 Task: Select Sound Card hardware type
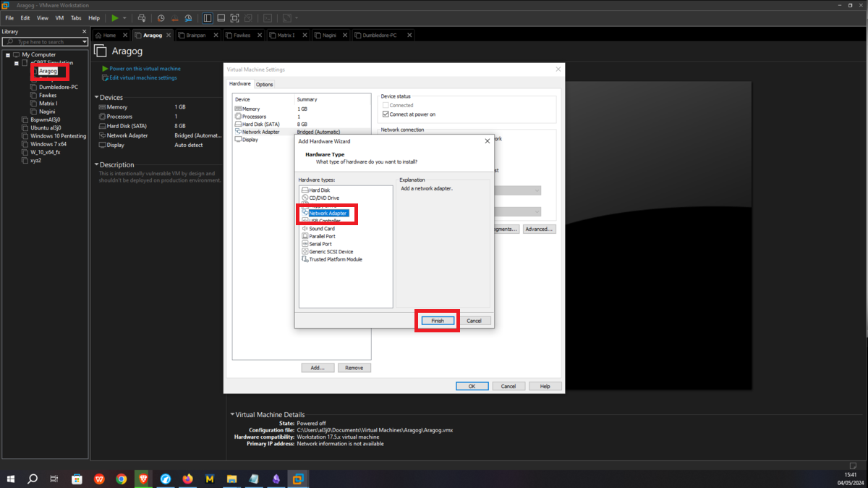(x=322, y=229)
